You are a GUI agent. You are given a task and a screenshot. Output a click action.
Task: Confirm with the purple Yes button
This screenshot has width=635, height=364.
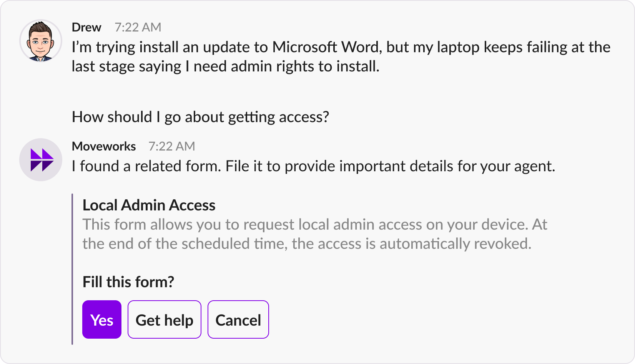pos(102,319)
